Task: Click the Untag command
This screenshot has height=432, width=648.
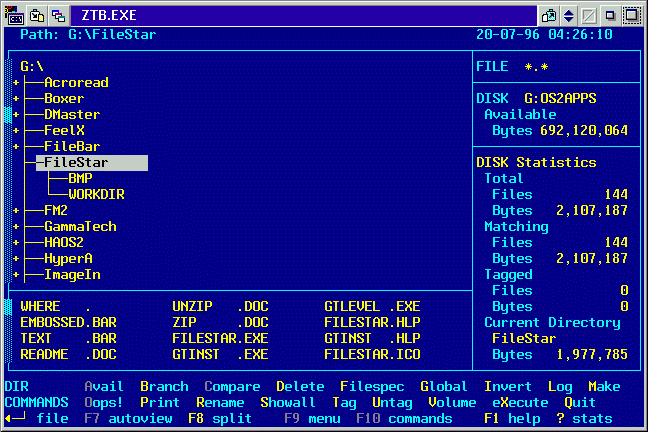Action: point(392,403)
